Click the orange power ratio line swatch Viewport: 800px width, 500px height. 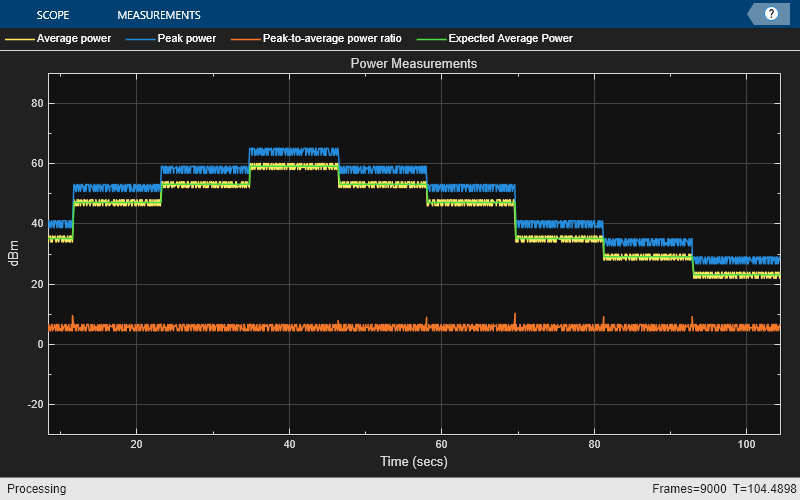(x=246, y=39)
